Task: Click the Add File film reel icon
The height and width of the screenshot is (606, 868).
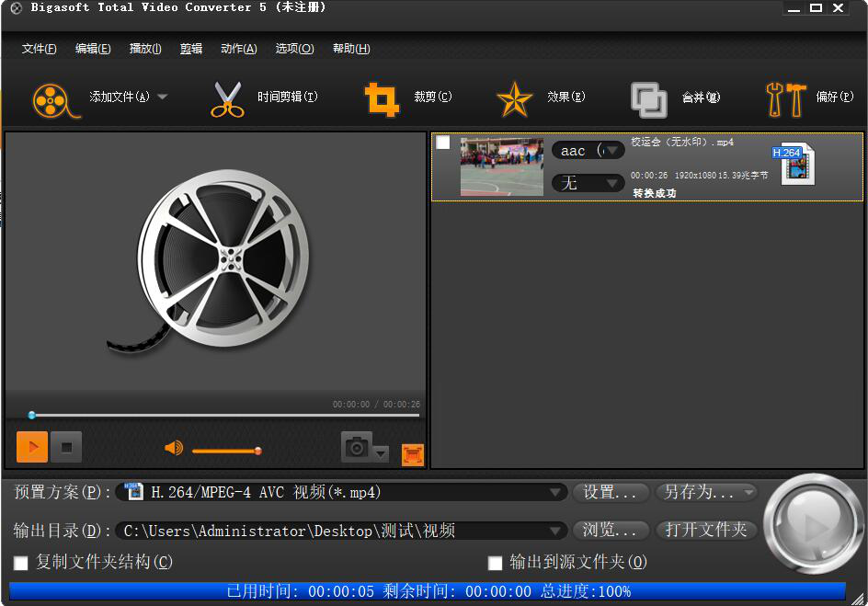Action: click(51, 98)
